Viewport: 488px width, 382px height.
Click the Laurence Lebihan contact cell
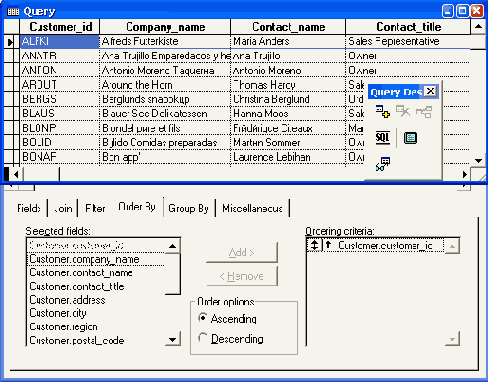(x=288, y=157)
